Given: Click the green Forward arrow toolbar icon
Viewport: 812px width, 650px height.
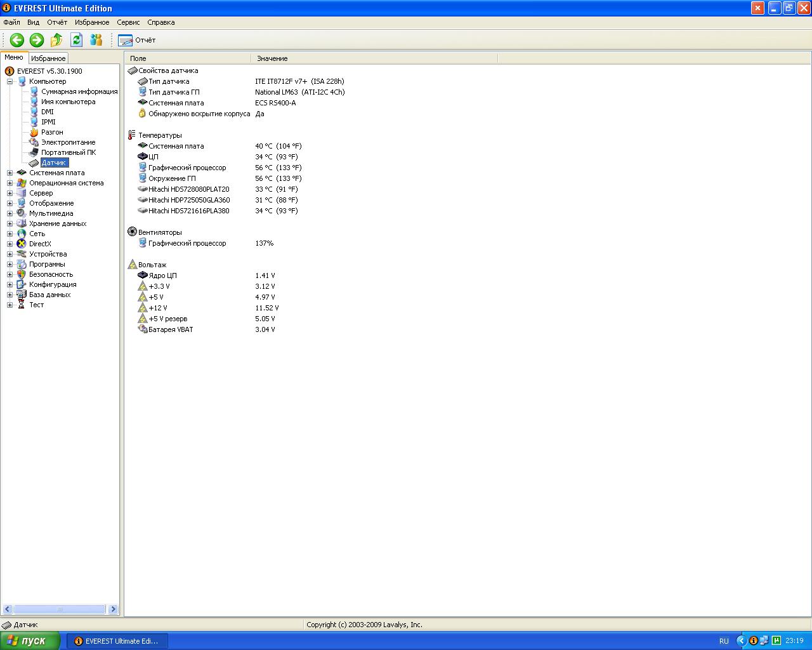Looking at the screenshot, I should tap(37, 40).
